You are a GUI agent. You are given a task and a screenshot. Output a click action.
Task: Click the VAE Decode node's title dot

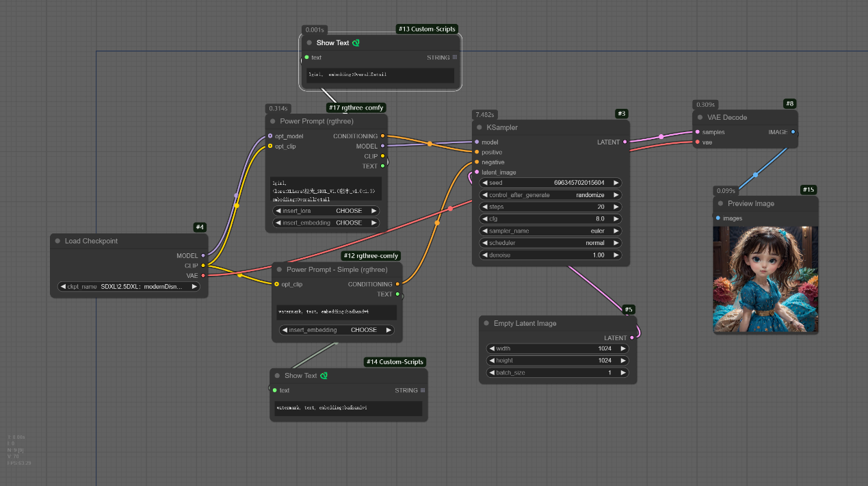(x=700, y=117)
